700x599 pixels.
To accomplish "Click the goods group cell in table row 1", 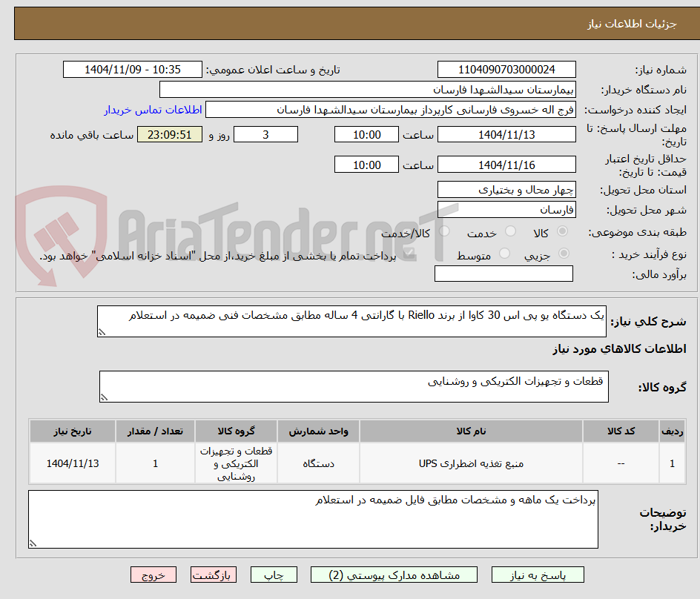I will tap(236, 464).
